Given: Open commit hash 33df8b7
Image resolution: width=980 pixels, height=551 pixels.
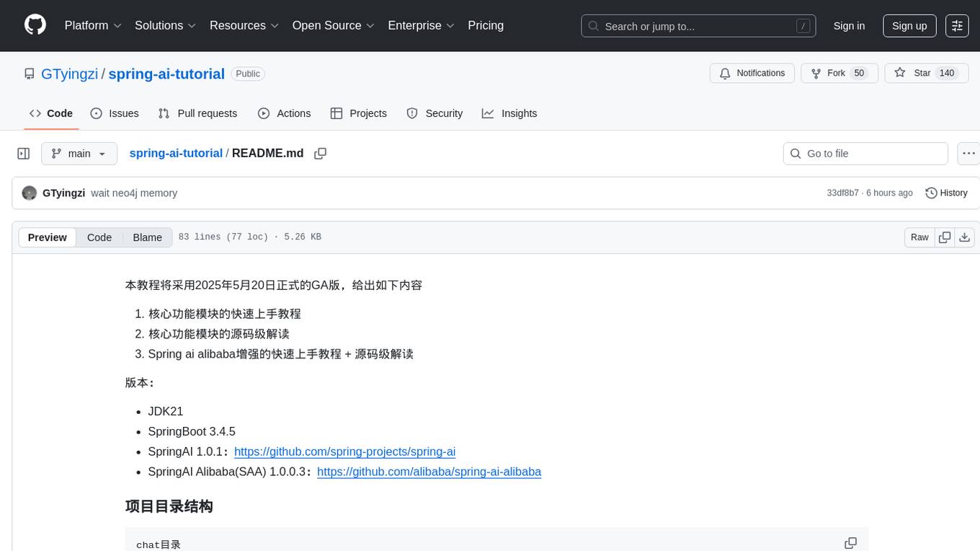Looking at the screenshot, I should [843, 193].
